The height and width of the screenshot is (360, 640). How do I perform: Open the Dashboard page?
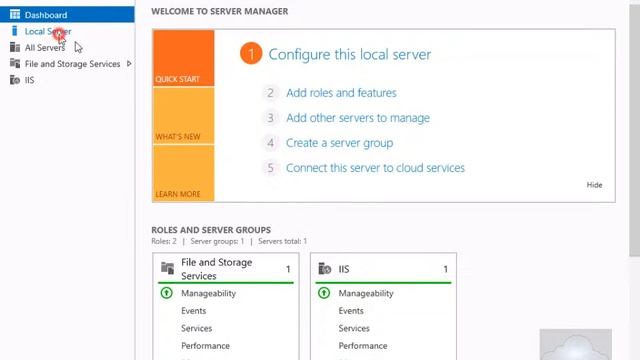click(67, 15)
